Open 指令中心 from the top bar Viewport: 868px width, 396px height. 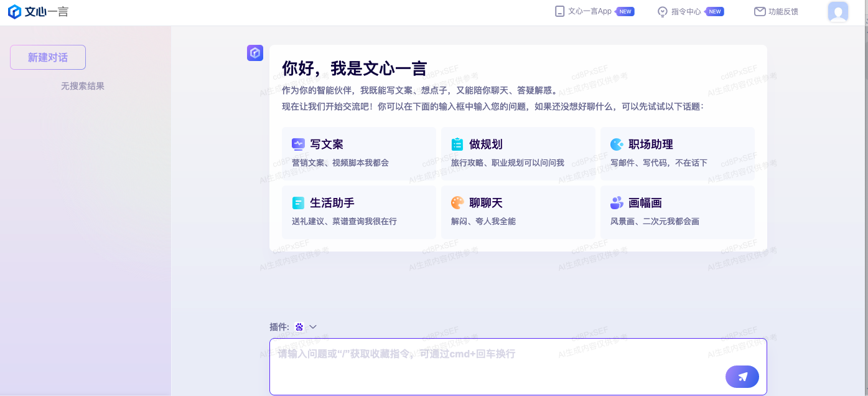point(686,12)
